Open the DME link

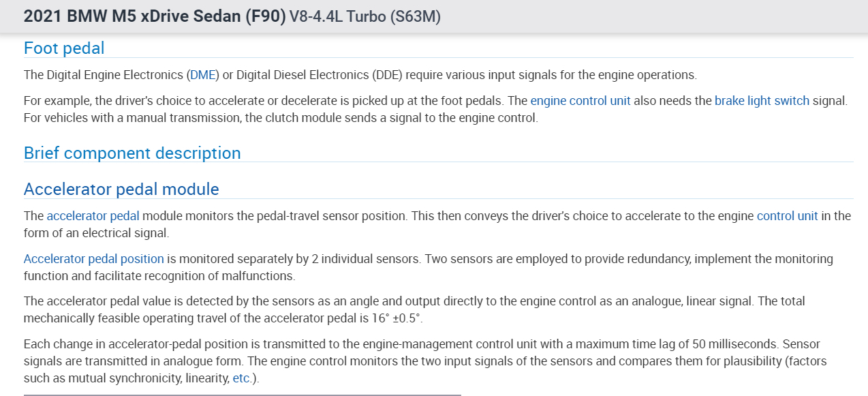[x=202, y=75]
